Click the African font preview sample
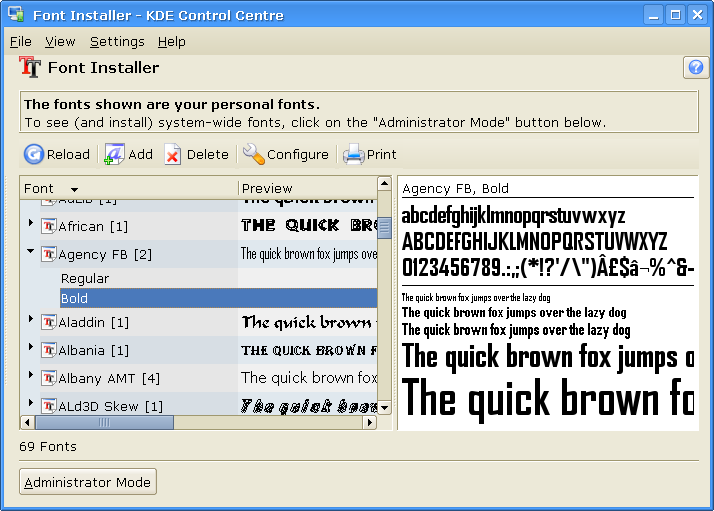Viewport: 714px width, 511px height. point(309,226)
